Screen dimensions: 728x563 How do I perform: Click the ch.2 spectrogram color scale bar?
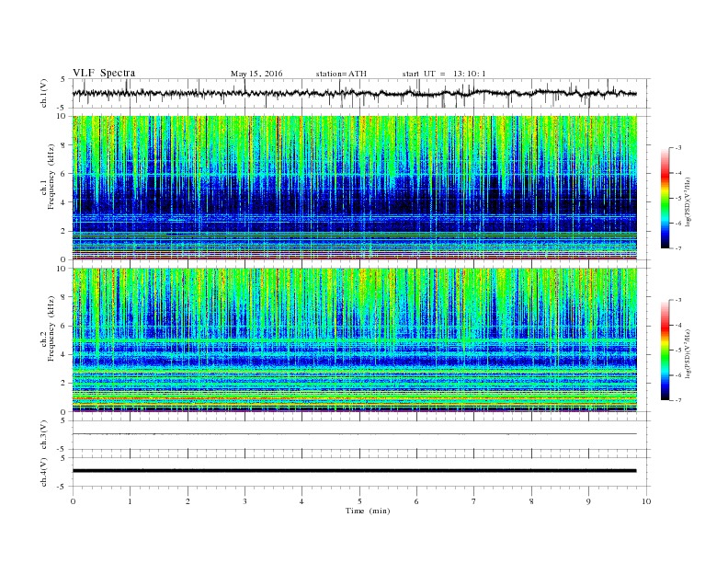tap(665, 350)
